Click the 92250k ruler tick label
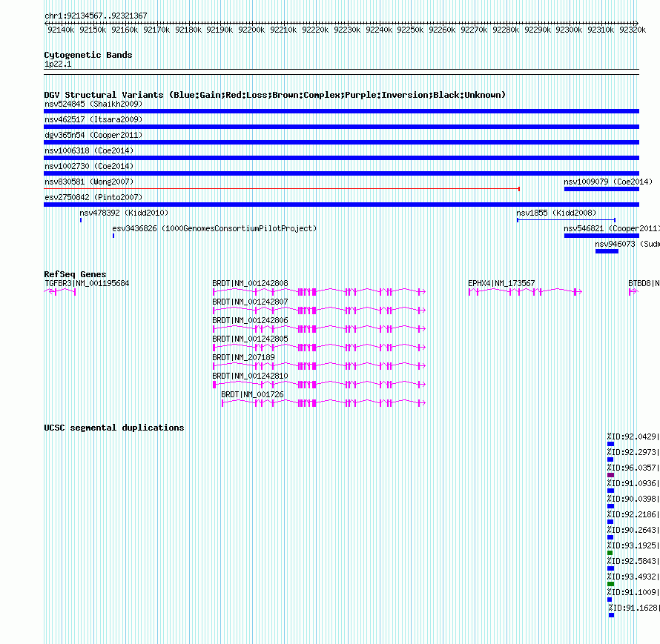Screen dimensions: 660x644 tap(410, 30)
